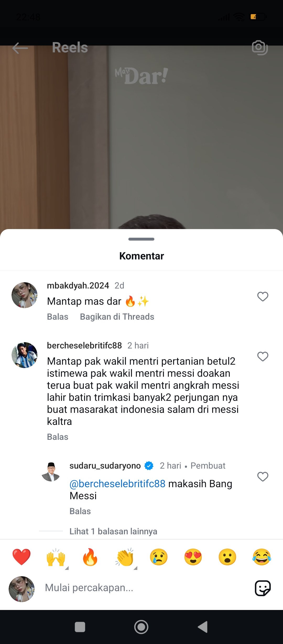This screenshot has width=283, height=644.
Task: Add the heart-eyes emoji
Action: pyautogui.click(x=193, y=557)
